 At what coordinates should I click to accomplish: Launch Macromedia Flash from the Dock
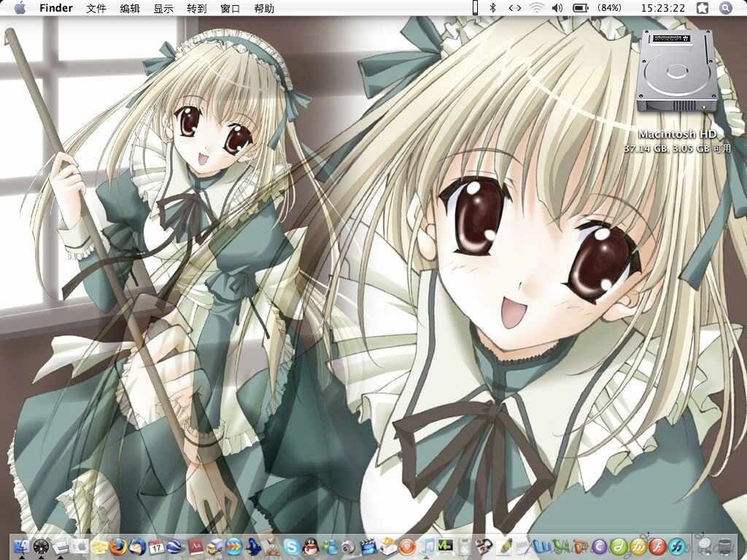[x=657, y=547]
